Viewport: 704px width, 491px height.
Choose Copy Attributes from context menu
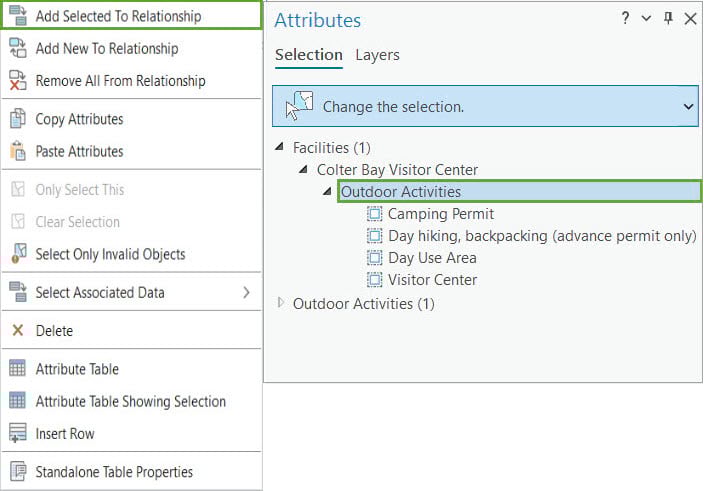[x=131, y=119]
